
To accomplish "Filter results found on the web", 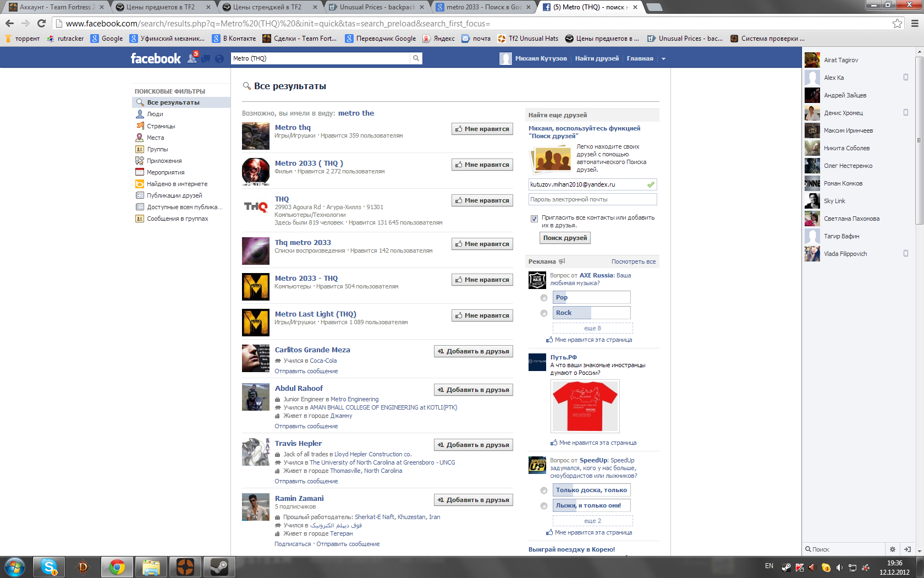I will click(x=177, y=184).
